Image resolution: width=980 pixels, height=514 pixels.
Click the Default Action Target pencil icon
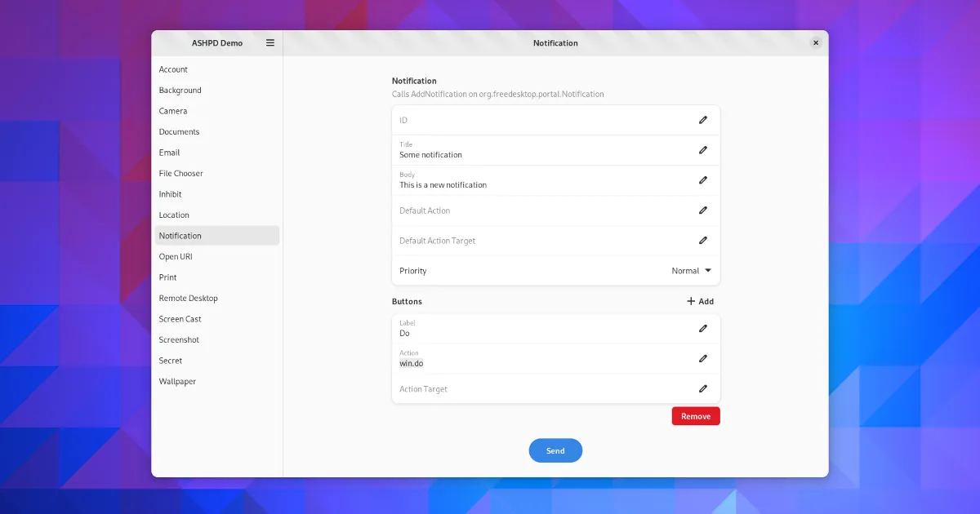click(702, 241)
